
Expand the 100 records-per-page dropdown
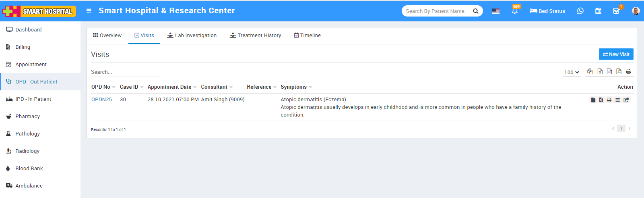pos(572,72)
